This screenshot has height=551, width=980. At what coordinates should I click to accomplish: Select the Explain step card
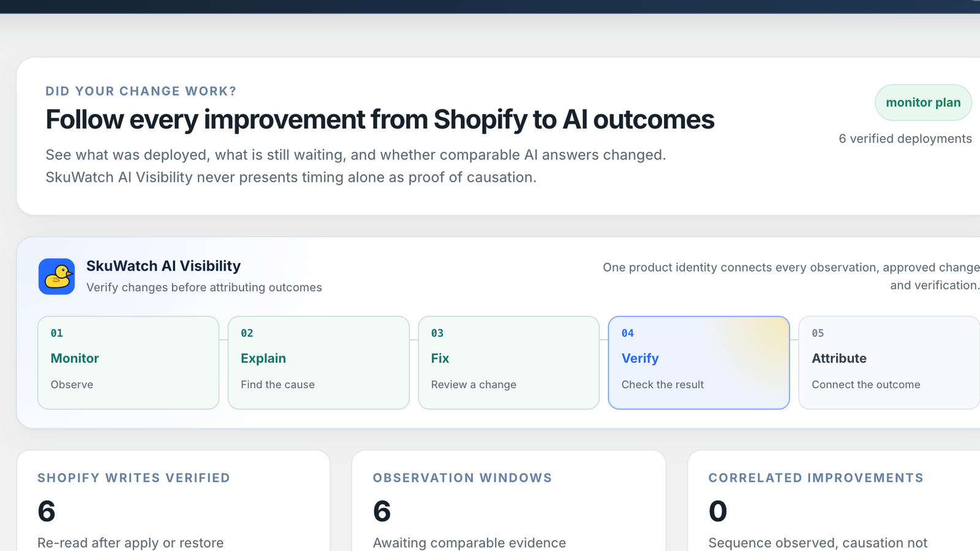318,362
